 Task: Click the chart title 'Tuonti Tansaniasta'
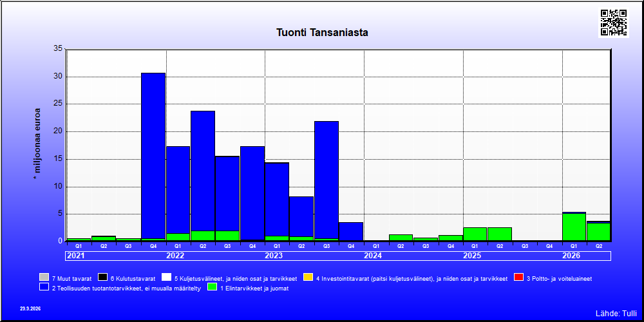click(322, 32)
